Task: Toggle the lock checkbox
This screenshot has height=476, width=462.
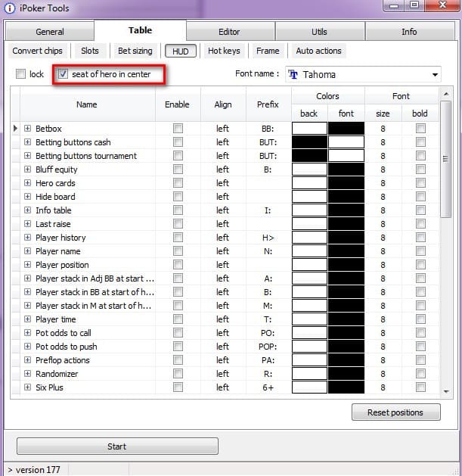Action: pyautogui.click(x=20, y=73)
